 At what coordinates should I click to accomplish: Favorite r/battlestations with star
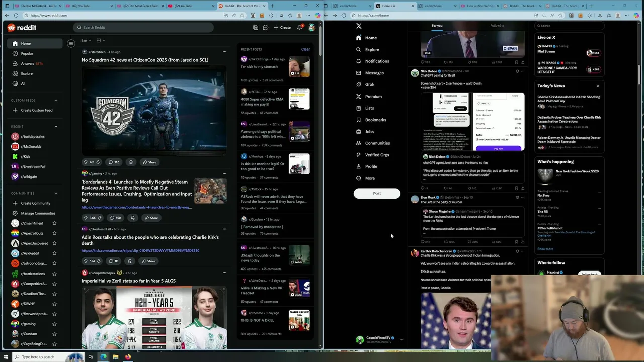[x=54, y=274]
